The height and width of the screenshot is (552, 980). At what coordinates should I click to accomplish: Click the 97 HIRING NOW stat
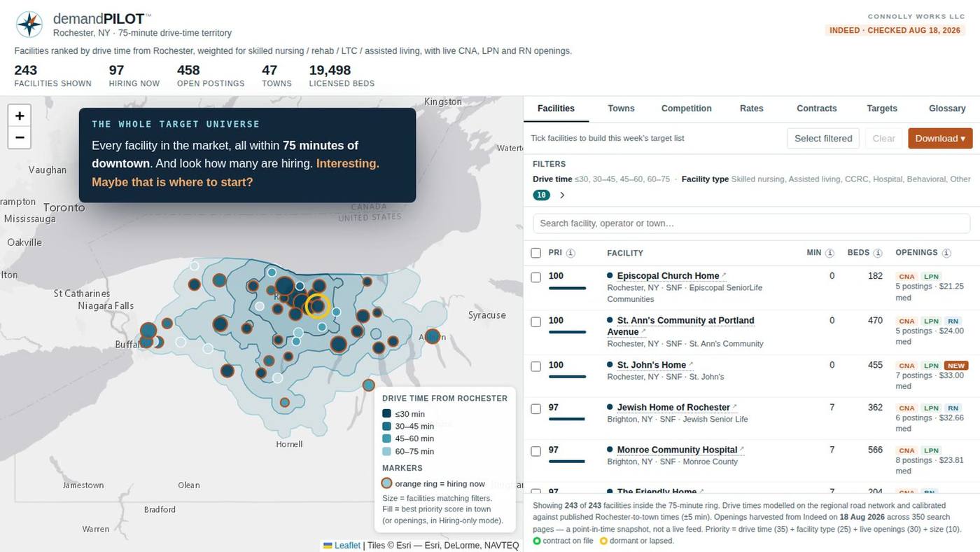click(134, 76)
